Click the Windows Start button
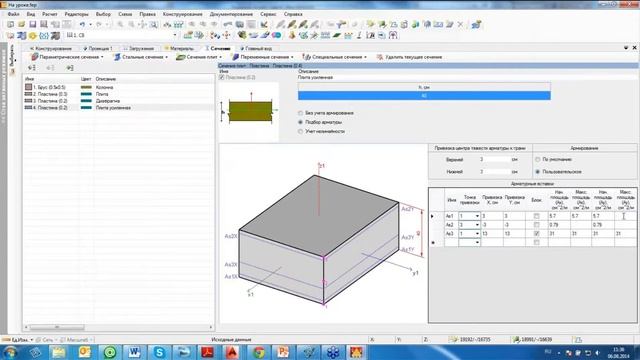Screen dimensions: 640x360 10,352
